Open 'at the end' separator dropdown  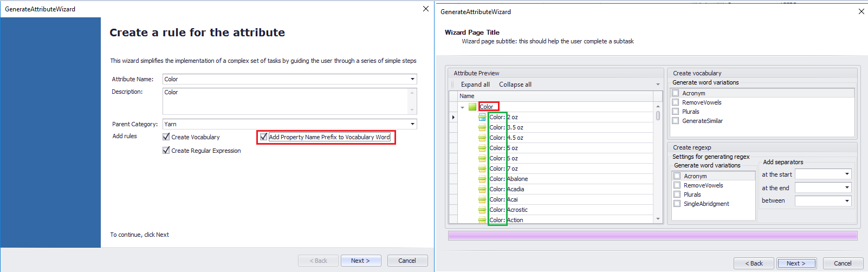847,187
